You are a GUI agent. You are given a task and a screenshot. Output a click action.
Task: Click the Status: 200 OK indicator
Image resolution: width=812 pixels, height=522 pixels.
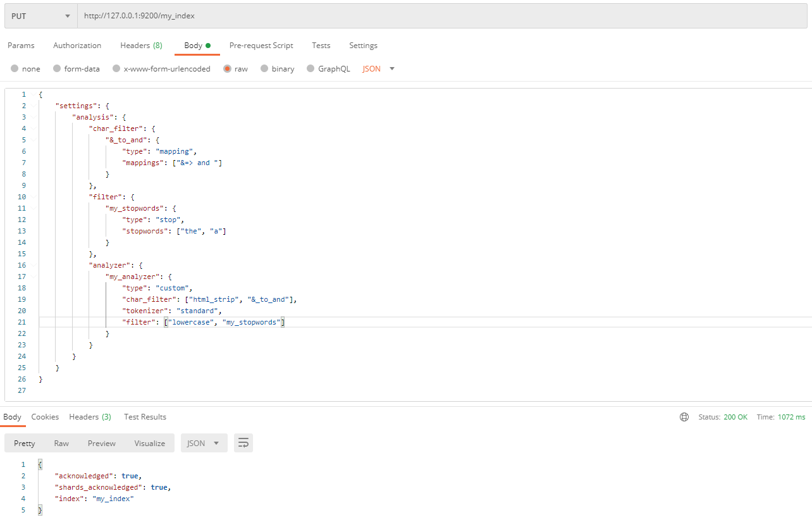723,417
